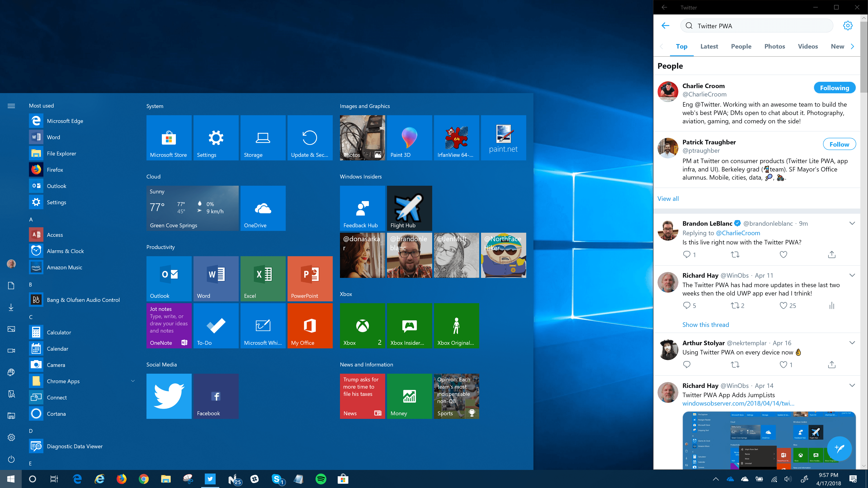The height and width of the screenshot is (488, 868).
Task: Follow Patrick Traughber
Action: click(x=839, y=144)
